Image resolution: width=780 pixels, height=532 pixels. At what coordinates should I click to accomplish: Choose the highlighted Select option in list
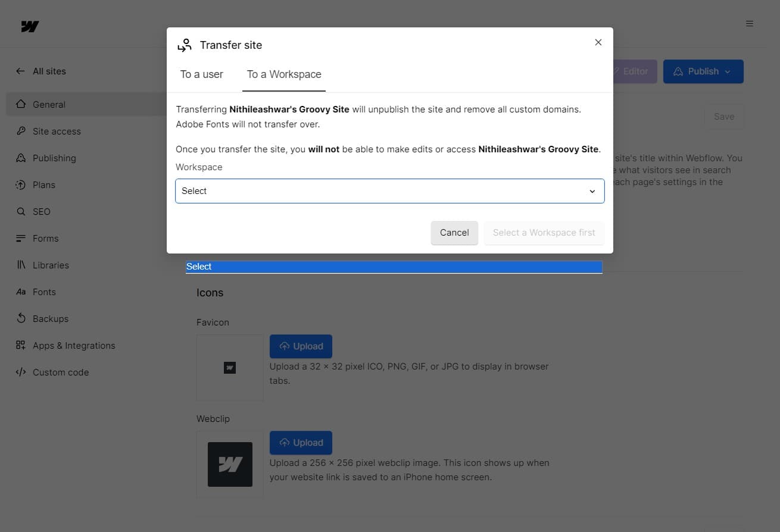tap(394, 267)
